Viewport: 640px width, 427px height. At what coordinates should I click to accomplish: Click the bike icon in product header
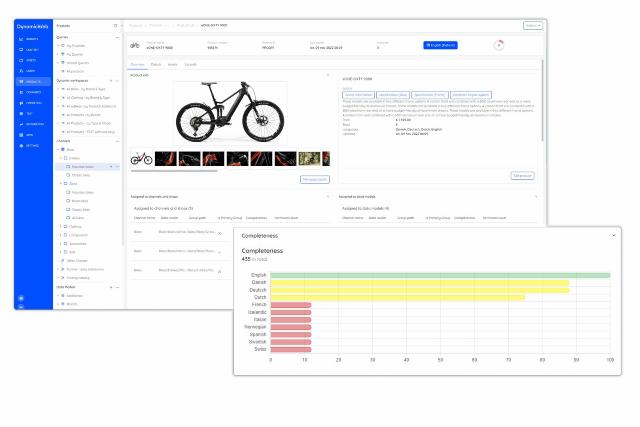coord(135,45)
